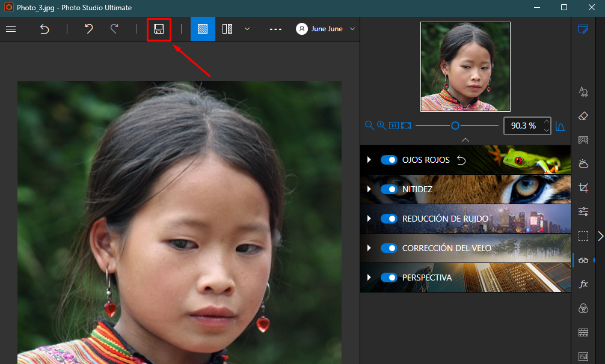
Task: Disable the Reducción de Ruido switch
Action: click(x=389, y=219)
